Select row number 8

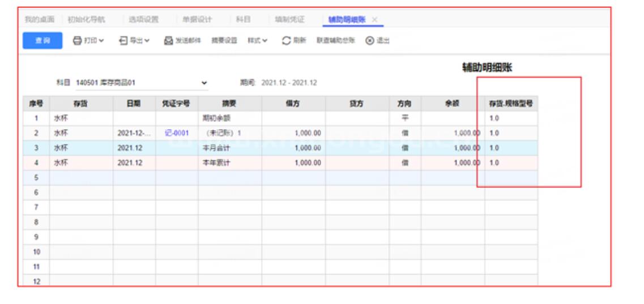click(x=36, y=222)
